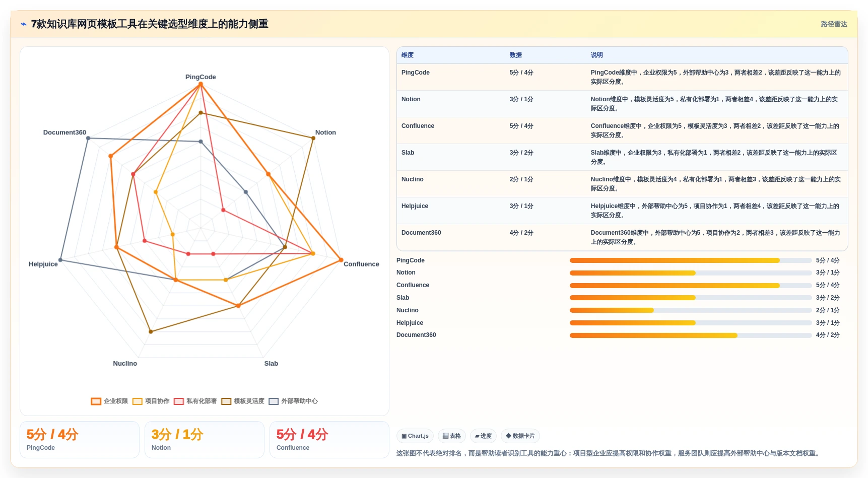Click the 2分 / 1分 value in Nuclino table row
Image resolution: width=868 pixels, height=478 pixels.
[521, 179]
